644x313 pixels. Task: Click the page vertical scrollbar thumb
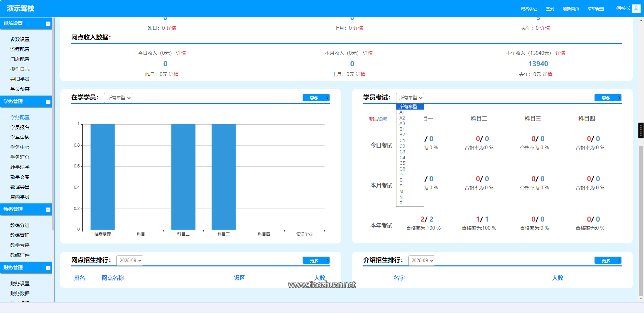pyautogui.click(x=641, y=221)
